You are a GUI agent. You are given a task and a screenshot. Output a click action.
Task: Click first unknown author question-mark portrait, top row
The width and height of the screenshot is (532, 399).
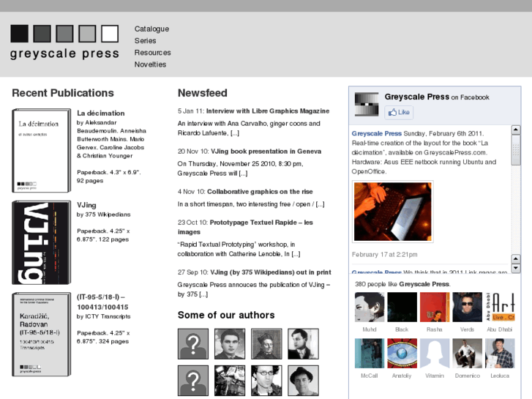coord(193,343)
